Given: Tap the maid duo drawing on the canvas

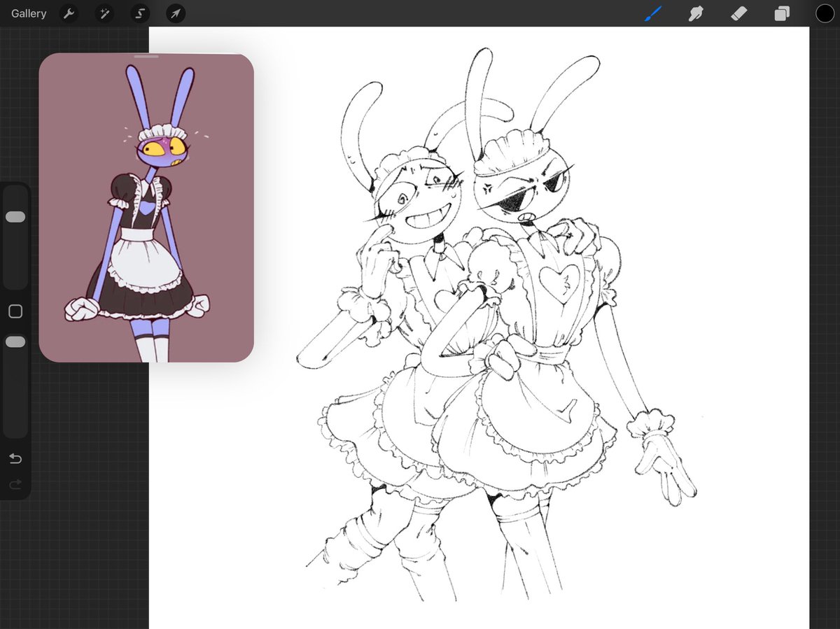Looking at the screenshot, I should (490, 315).
